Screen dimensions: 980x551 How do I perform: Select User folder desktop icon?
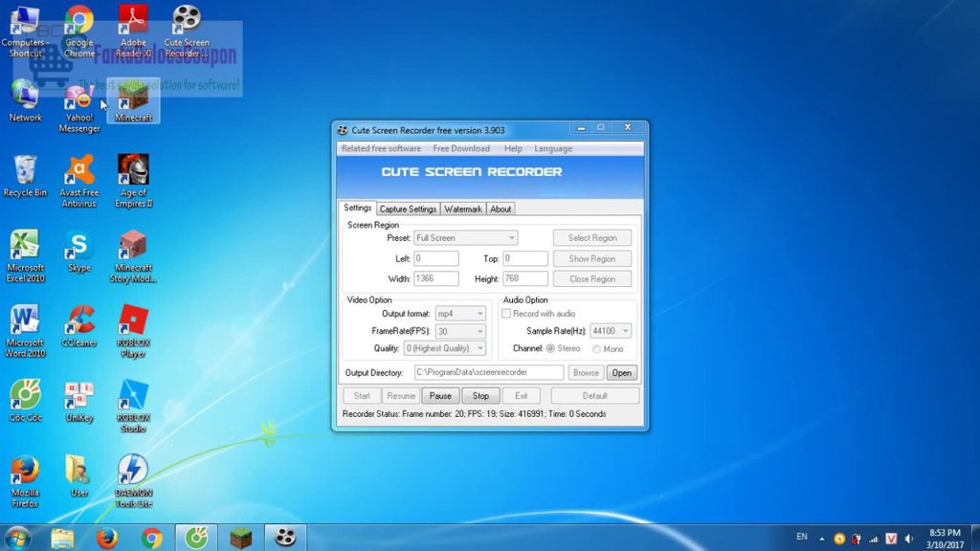click(79, 476)
